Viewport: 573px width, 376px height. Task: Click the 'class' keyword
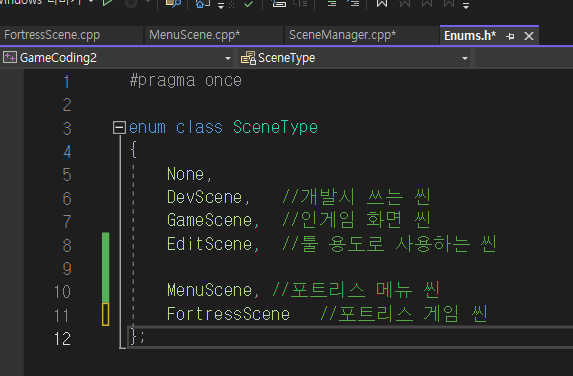click(x=199, y=128)
